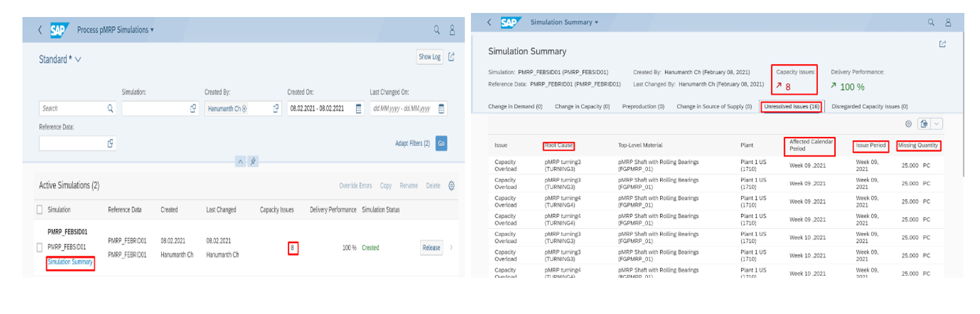Open details arrow on PMRP_FEBSID01 row
The image size is (980, 314).
(x=451, y=247)
